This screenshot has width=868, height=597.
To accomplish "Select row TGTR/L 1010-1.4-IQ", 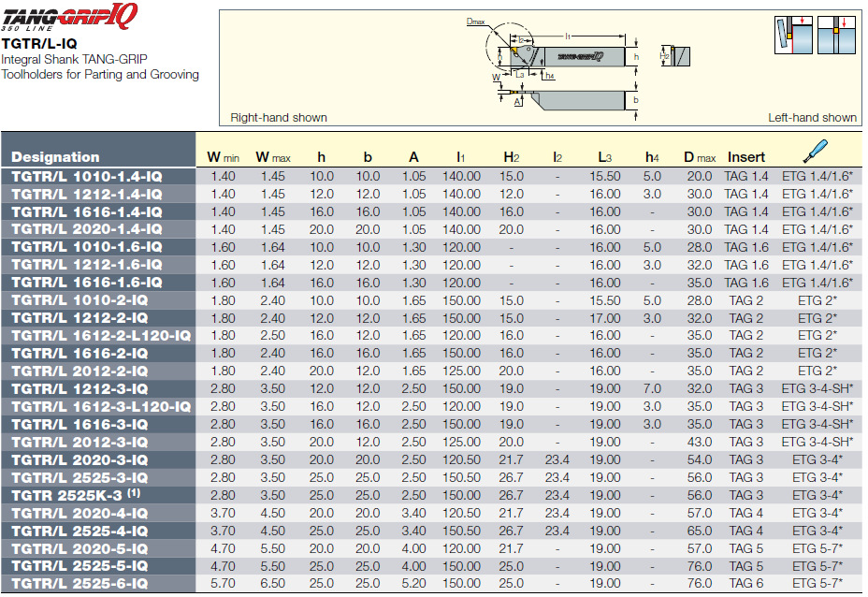I will 432,176.
